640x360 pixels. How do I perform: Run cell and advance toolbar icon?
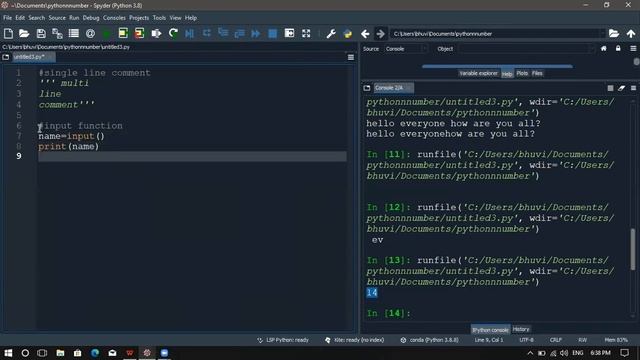click(140, 33)
